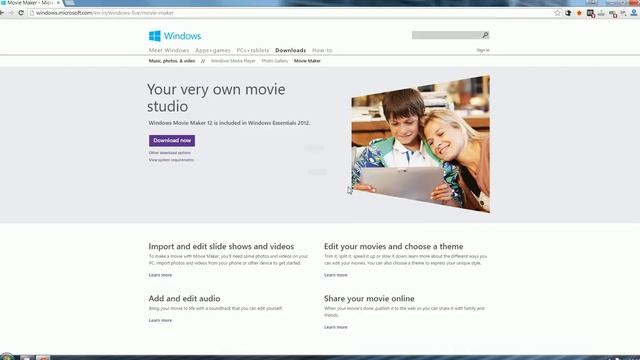Viewport: 640px width, 360px height.
Task: Click the Sign in link
Action: tap(483, 50)
